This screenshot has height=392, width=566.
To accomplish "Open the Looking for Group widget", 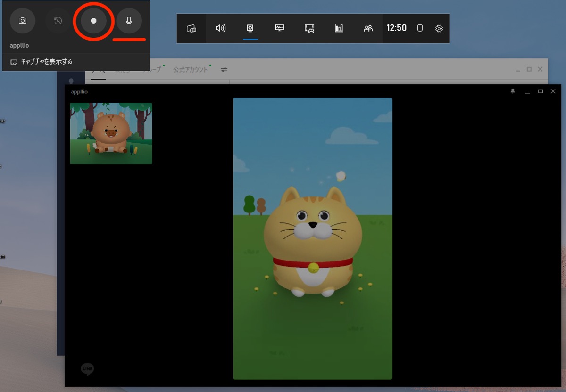I will click(368, 28).
